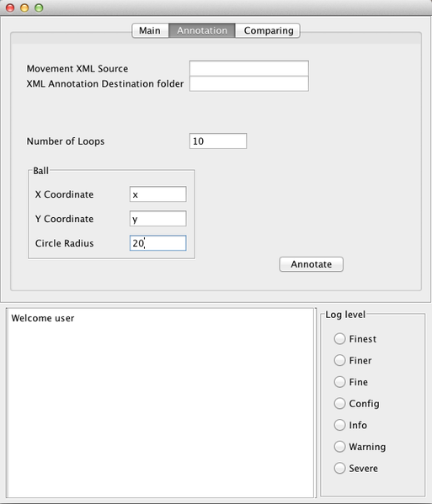432x504 pixels.
Task: Click the X Coordinate input box
Action: click(158, 194)
